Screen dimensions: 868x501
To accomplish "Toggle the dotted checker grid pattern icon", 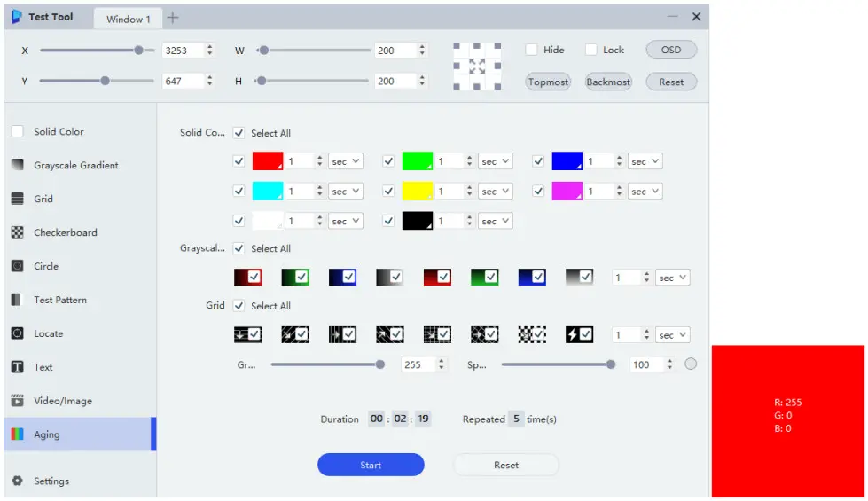I will 532,334.
